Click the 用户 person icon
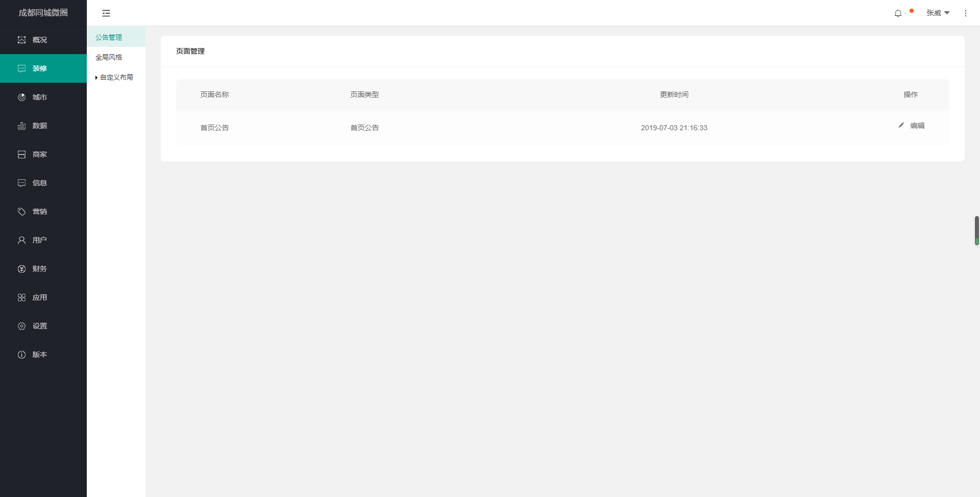 [21, 240]
